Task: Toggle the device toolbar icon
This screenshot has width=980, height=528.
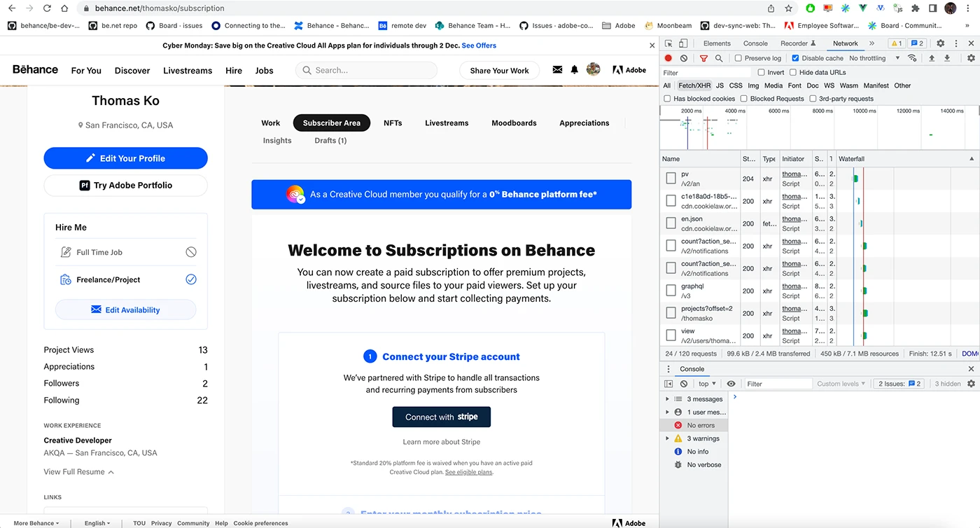Action: coord(683,43)
